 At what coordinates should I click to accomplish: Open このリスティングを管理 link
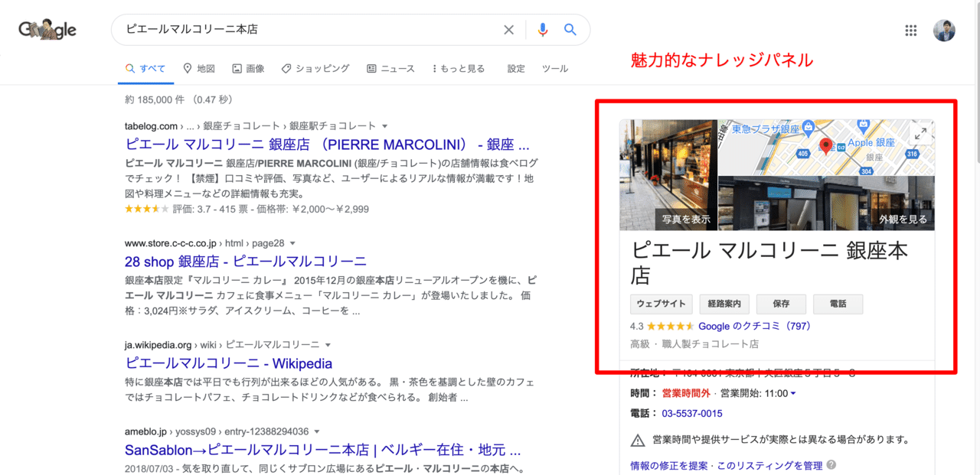[x=769, y=465]
